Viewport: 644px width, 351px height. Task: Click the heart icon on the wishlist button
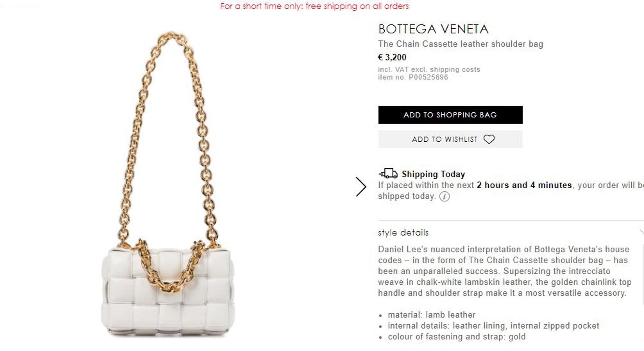(x=489, y=139)
